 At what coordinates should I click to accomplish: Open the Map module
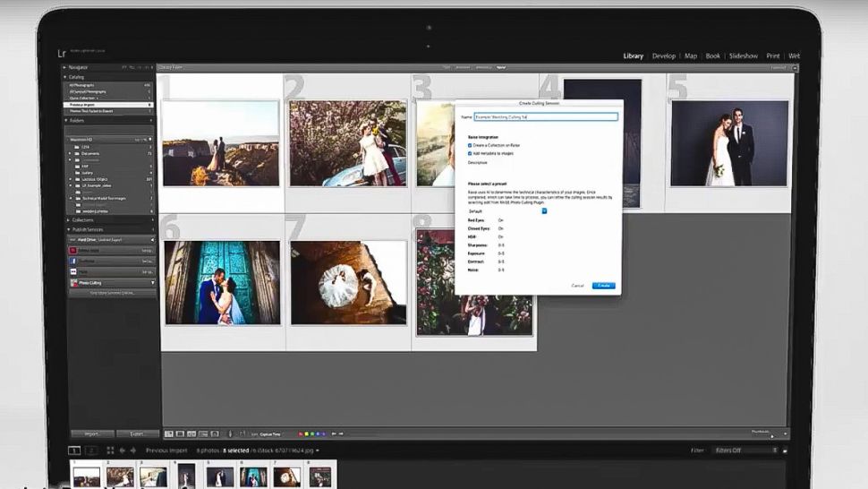(x=691, y=56)
